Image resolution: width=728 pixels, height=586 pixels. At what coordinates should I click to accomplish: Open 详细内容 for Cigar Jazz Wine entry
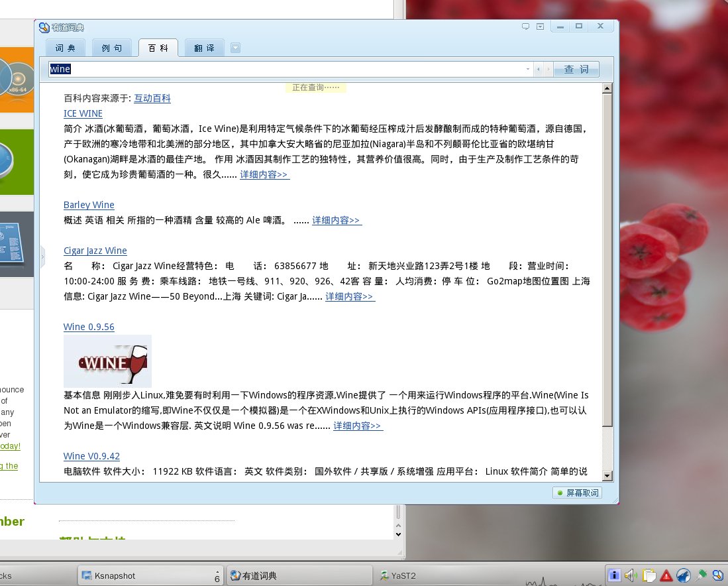(x=350, y=296)
